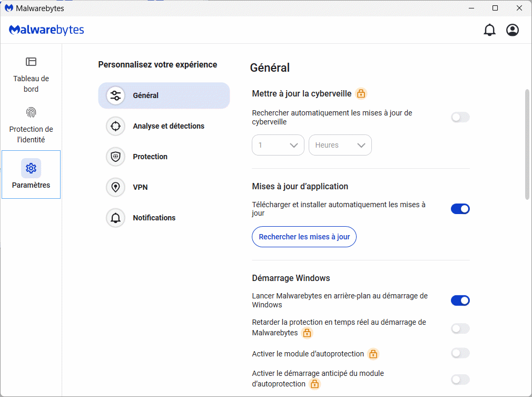Open Protection de l'identité section
The image size is (532, 397).
coord(31,124)
